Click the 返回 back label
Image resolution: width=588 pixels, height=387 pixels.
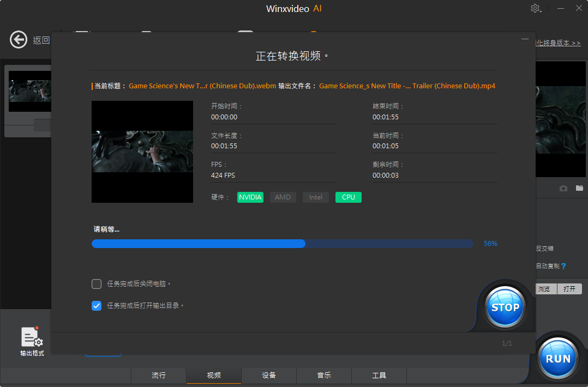(41, 40)
